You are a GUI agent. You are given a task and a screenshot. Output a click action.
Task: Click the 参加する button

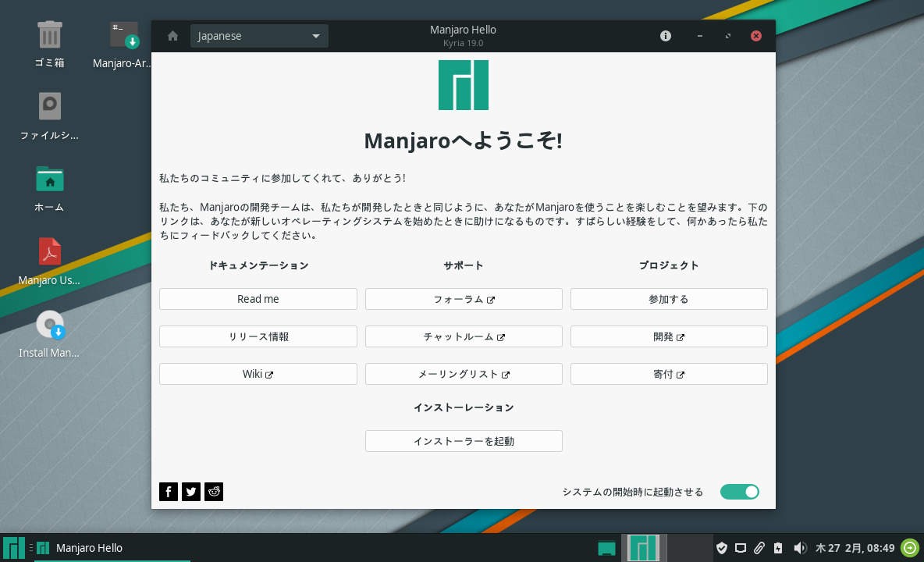669,299
